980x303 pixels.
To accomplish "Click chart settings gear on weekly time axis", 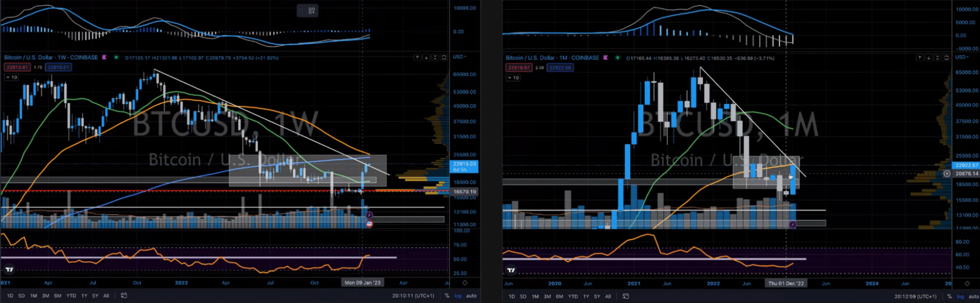I will tap(464, 283).
